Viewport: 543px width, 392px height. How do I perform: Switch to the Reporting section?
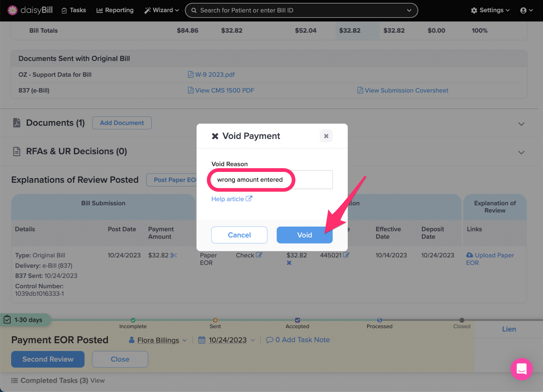(x=115, y=10)
